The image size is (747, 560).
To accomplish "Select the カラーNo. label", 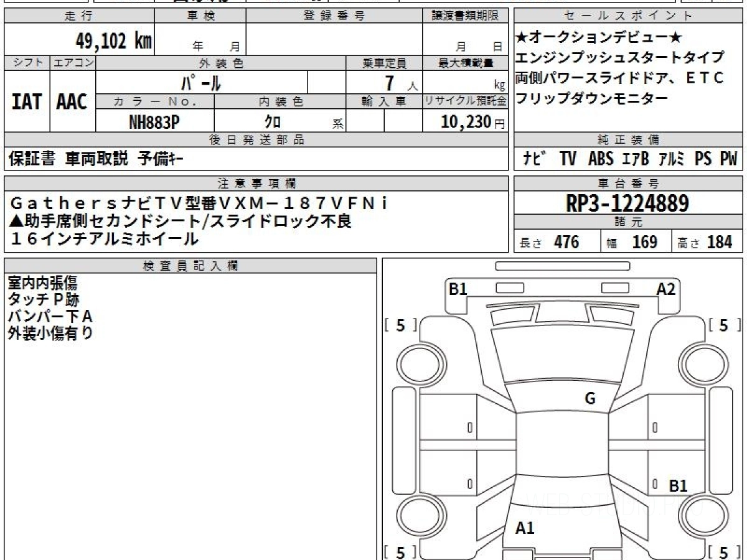I will click(x=155, y=101).
